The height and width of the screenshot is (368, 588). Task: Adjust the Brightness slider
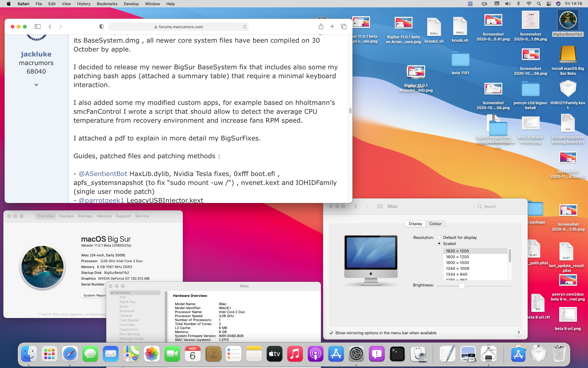tap(462, 286)
